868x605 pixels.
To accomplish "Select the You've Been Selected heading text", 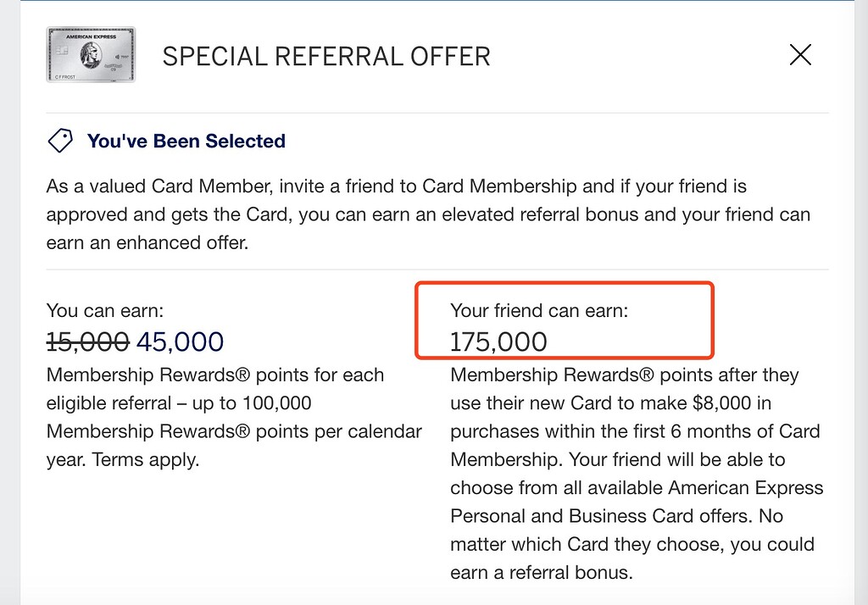I will pos(186,142).
